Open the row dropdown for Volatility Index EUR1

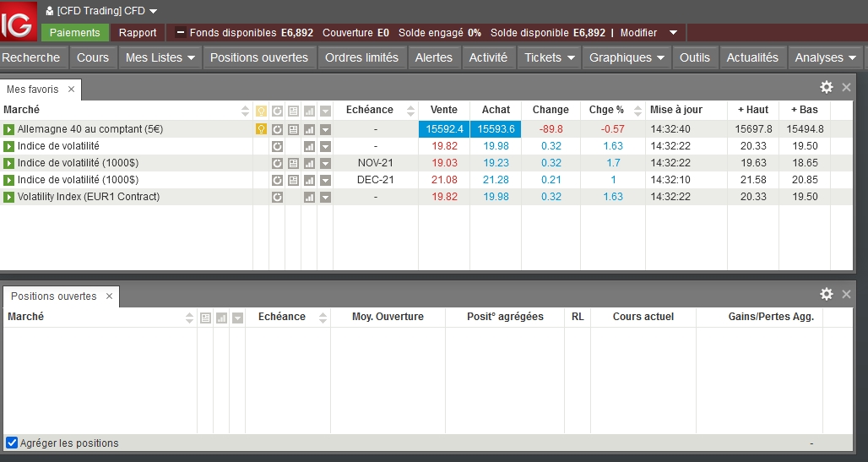[326, 197]
